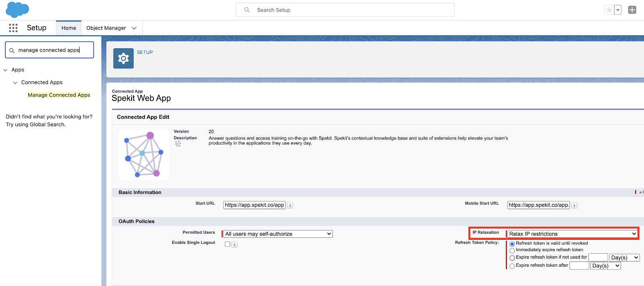
Task: Select Expire refresh token if not used for
Action: point(512,258)
